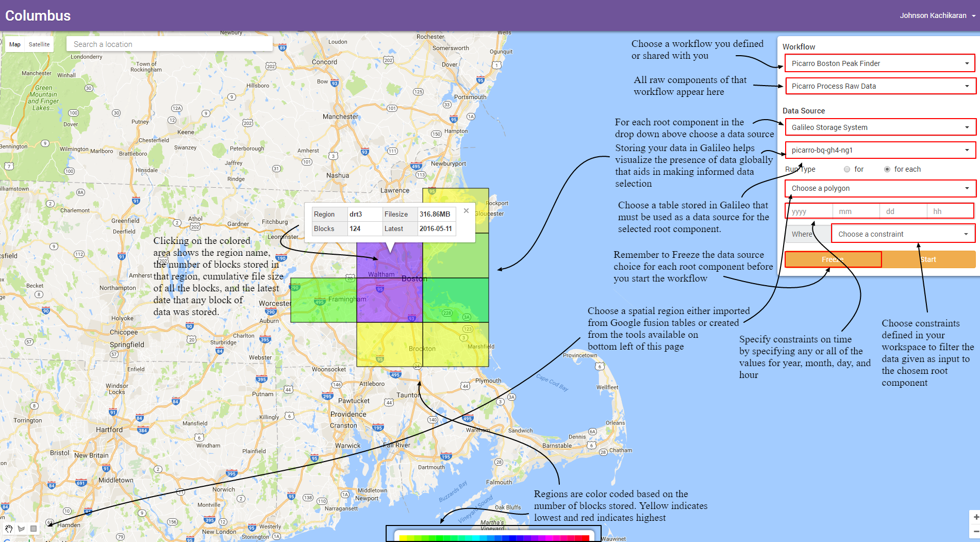
Task: Click the block count color legend bar
Action: tap(494, 538)
